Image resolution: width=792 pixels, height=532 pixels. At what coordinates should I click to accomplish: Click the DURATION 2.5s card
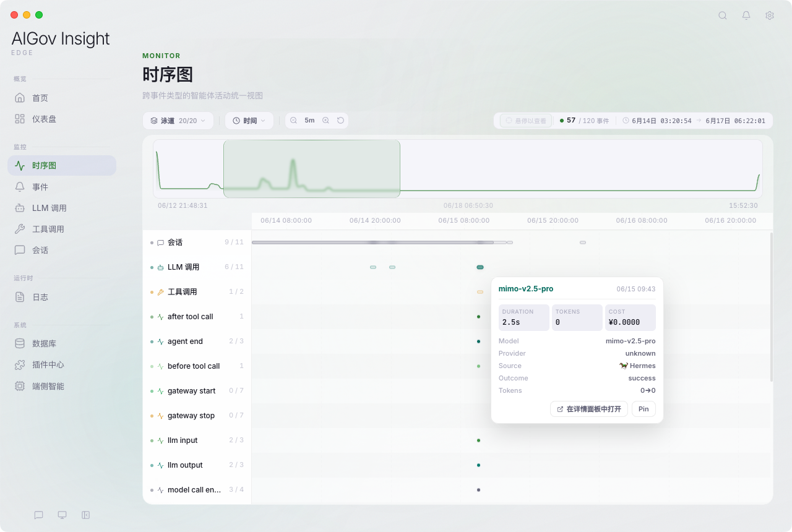(x=524, y=317)
